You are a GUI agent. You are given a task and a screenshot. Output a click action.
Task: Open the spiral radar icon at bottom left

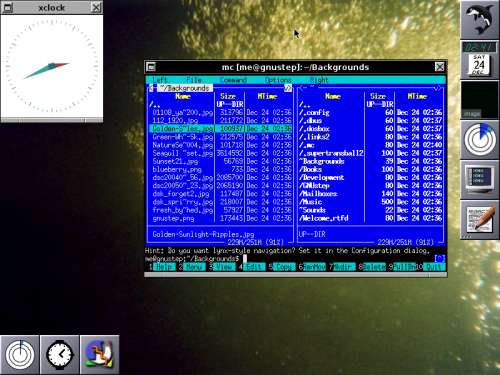(x=20, y=355)
